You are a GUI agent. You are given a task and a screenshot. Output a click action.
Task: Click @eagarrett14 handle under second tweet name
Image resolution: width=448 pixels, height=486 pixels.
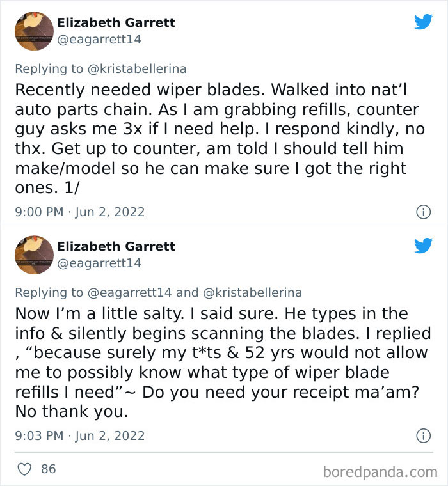[x=99, y=263]
